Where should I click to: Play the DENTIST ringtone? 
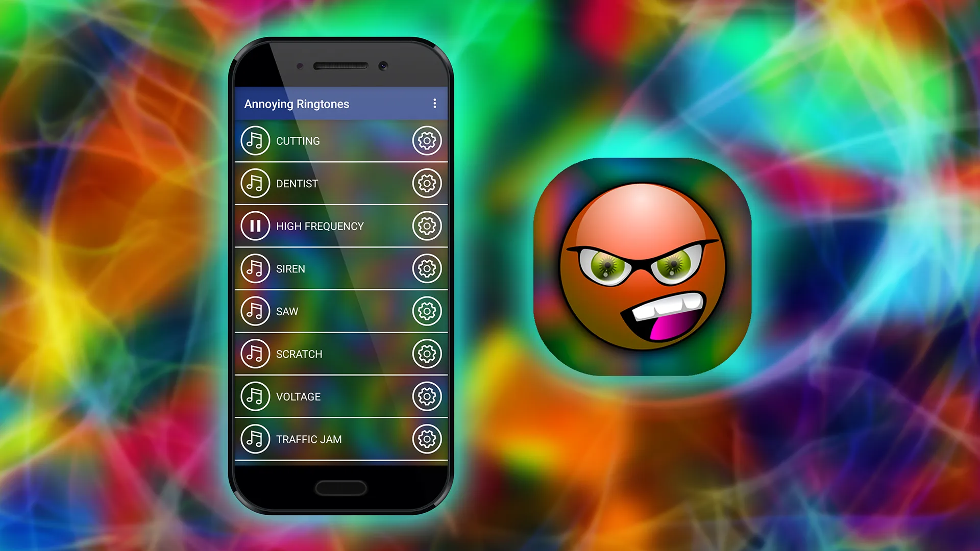(x=255, y=183)
